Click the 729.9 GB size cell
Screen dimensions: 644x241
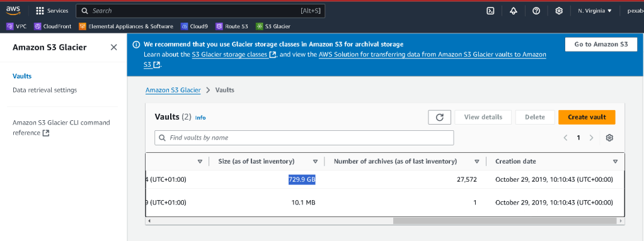pos(302,179)
